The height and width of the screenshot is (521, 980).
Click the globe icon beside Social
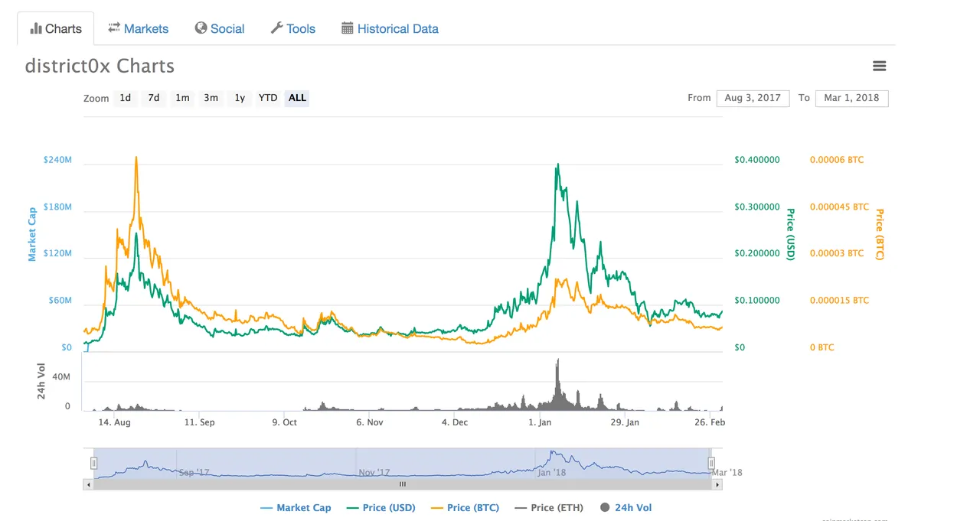(x=201, y=28)
